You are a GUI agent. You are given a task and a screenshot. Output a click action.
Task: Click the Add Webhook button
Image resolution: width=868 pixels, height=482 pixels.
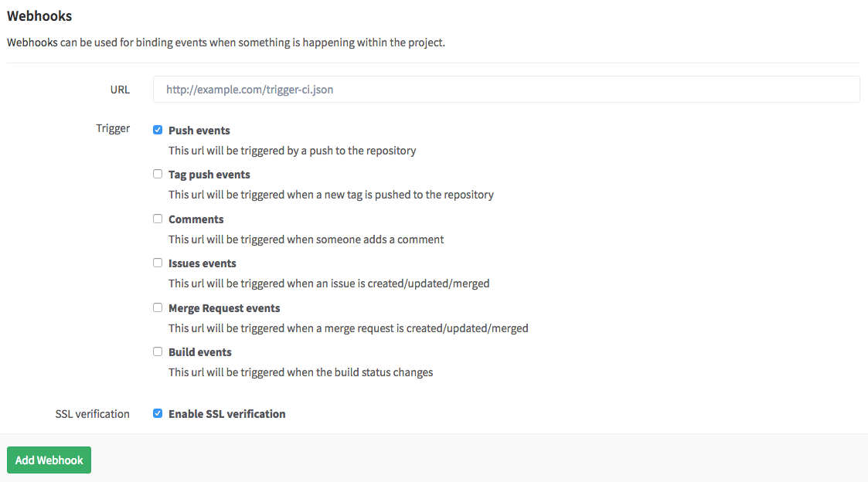point(49,460)
